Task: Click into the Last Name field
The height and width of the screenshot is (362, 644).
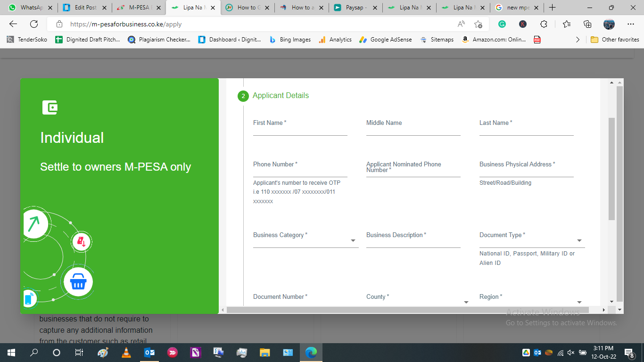Action: 527,126
